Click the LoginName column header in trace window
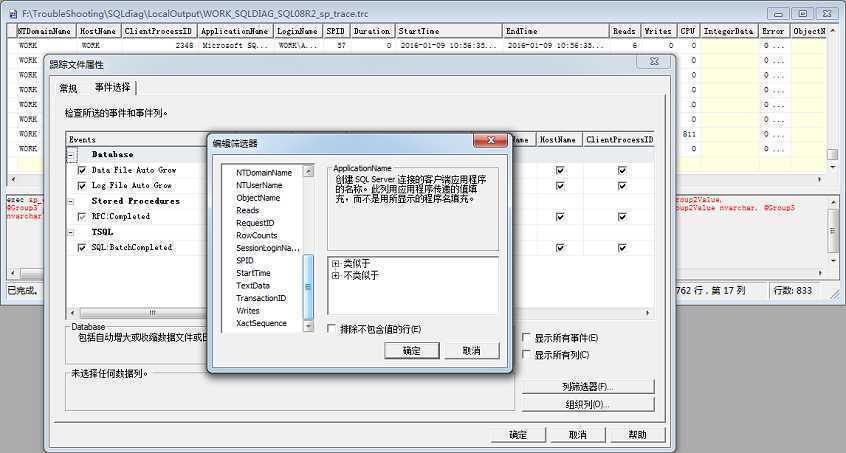This screenshot has width=846, height=453. 298,31
